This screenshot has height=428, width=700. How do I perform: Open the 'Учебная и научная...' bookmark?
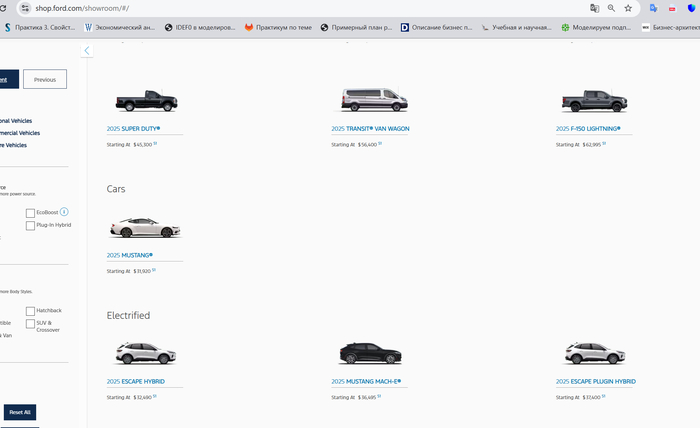coord(517,27)
